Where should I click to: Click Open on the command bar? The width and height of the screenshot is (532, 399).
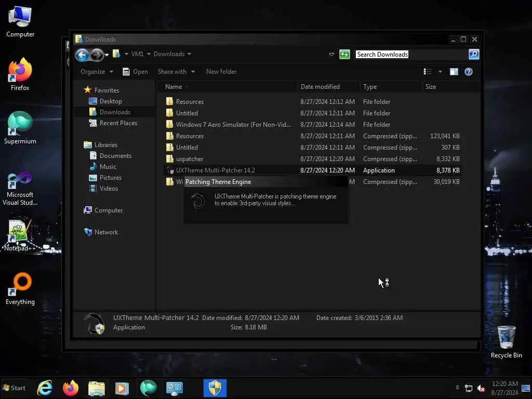(x=136, y=72)
